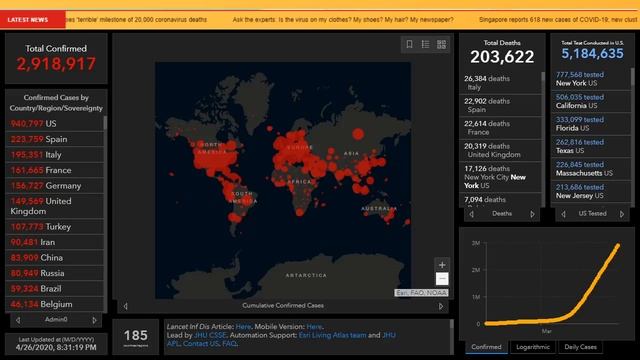Open the Mobile Version Here link
640x360 pixels.
(314, 327)
